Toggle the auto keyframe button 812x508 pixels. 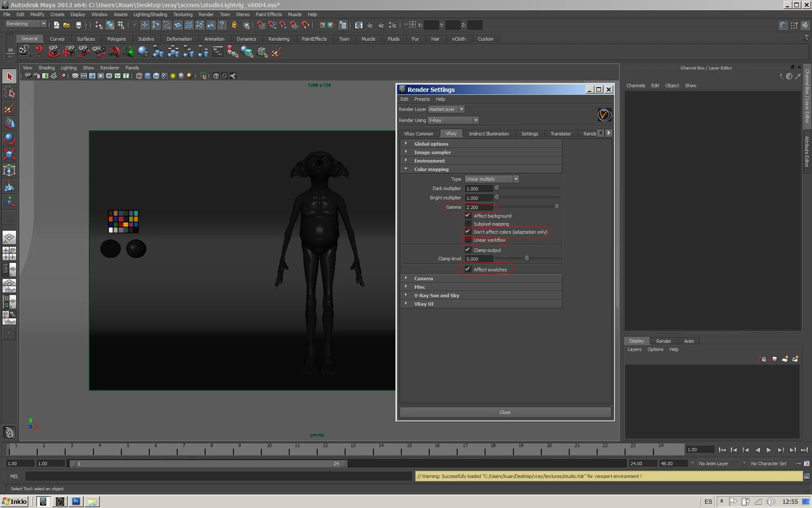tap(798, 464)
